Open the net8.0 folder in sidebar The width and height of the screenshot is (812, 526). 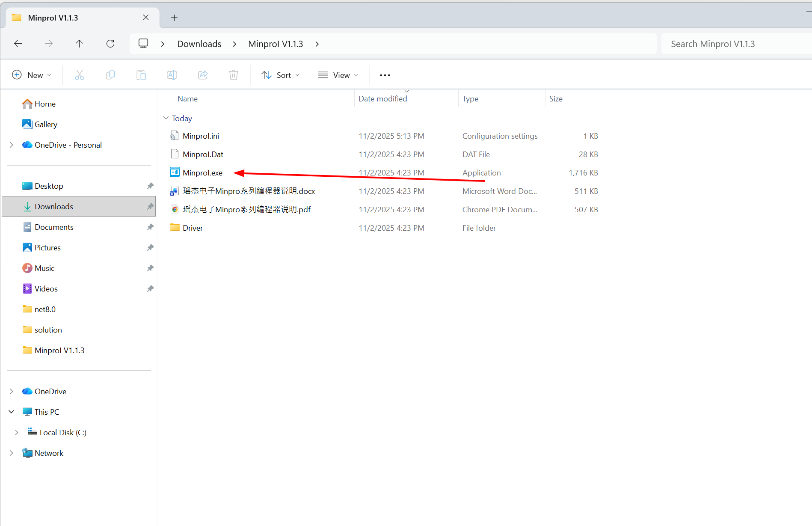pos(45,309)
